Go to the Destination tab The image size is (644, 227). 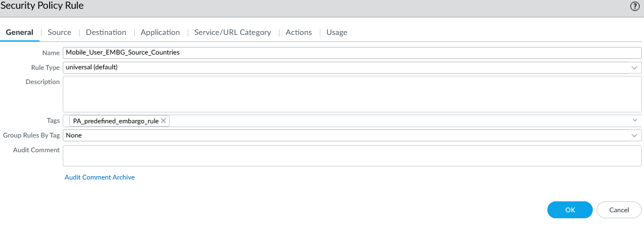pyautogui.click(x=106, y=32)
